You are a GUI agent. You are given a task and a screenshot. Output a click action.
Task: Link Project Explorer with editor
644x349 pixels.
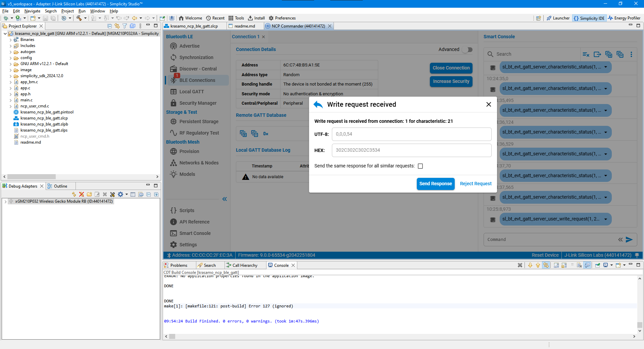(x=117, y=26)
